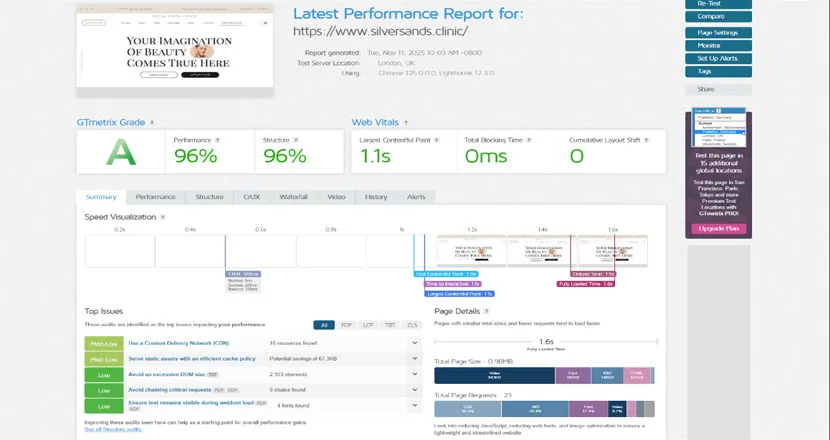Switch to the Waterfall tab
Image resolution: width=830 pixels, height=440 pixels.
pyautogui.click(x=293, y=197)
